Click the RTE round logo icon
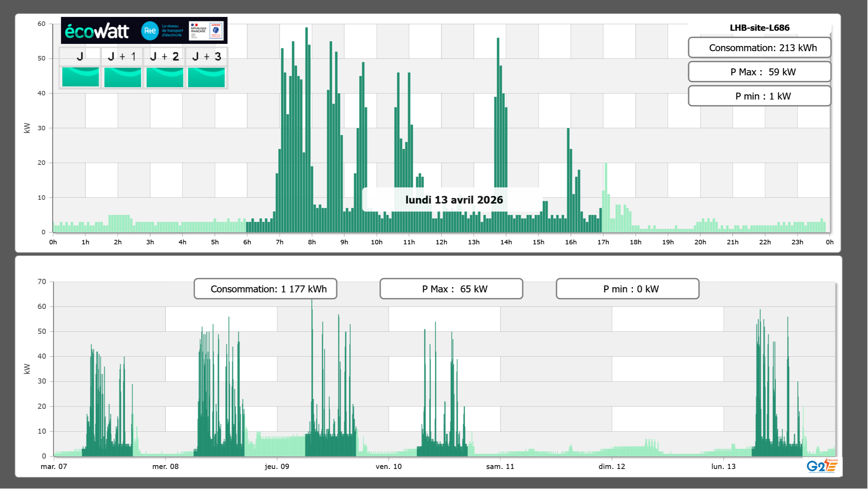This screenshot has width=868, height=489. (150, 31)
